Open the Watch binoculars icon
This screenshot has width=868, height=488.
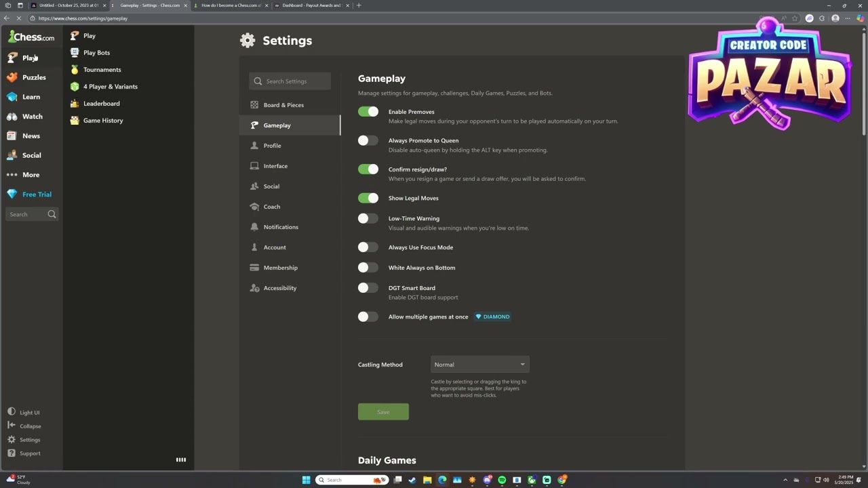[12, 117]
